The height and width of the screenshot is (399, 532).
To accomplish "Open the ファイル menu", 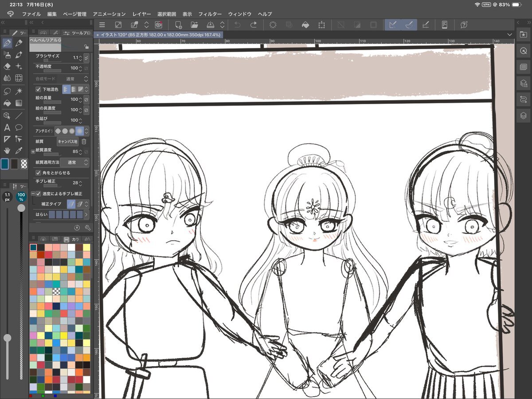I will click(31, 14).
